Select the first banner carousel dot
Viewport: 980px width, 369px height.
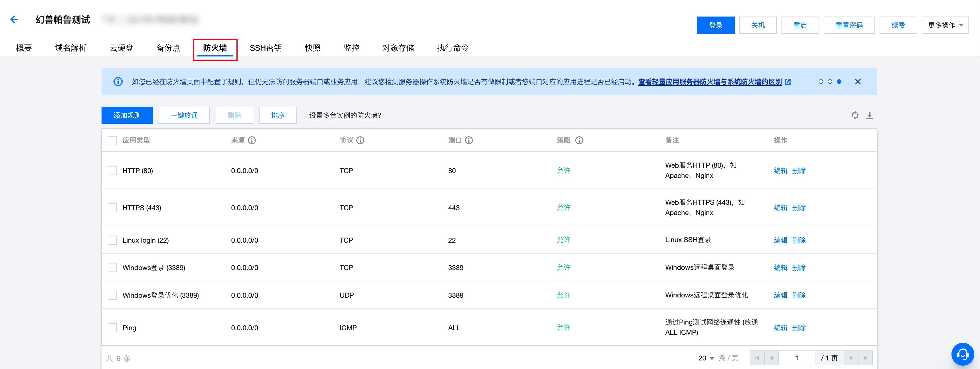coord(821,82)
